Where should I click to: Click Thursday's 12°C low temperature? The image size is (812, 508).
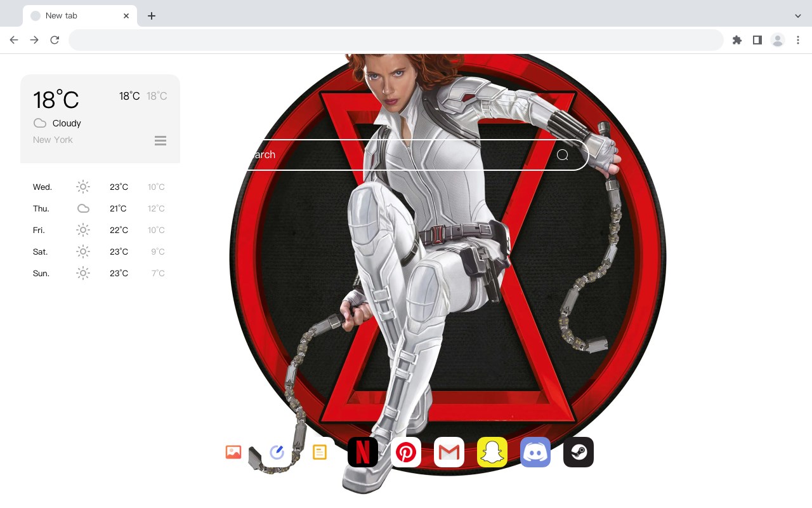coord(156,208)
